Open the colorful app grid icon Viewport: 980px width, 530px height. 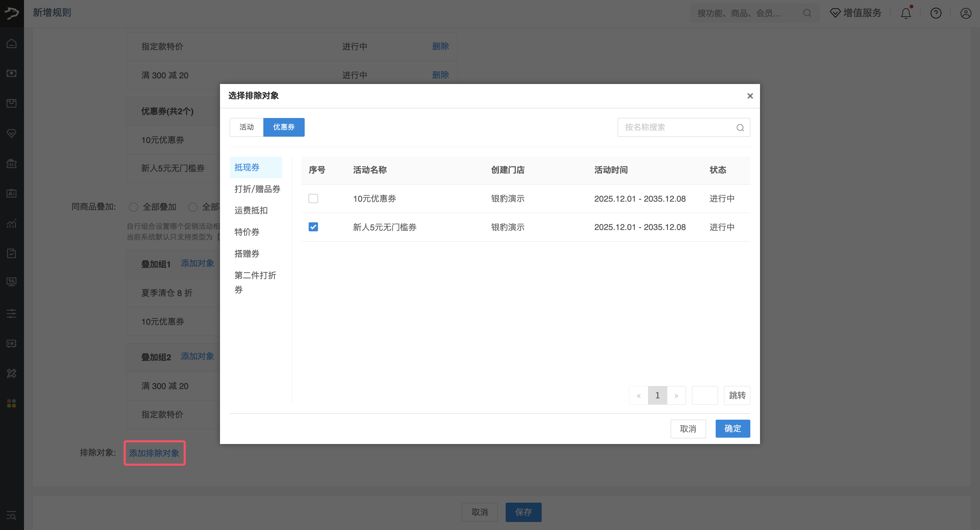(x=12, y=403)
